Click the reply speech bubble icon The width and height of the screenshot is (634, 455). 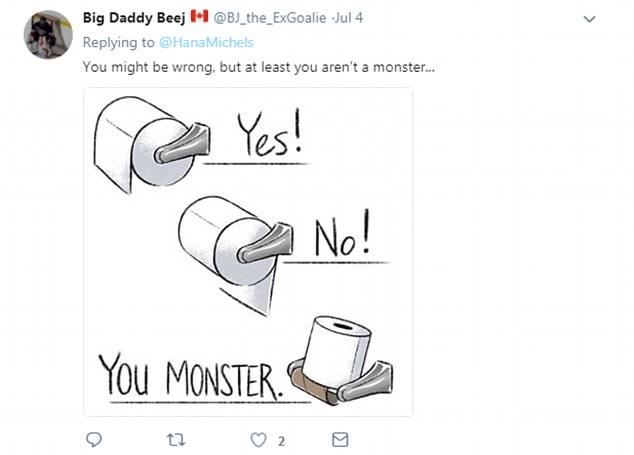(95, 440)
